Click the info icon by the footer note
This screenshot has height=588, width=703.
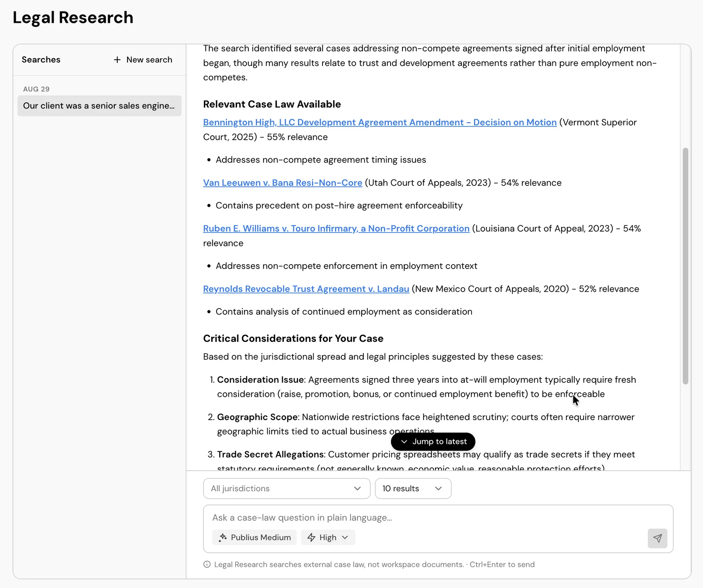pos(207,564)
